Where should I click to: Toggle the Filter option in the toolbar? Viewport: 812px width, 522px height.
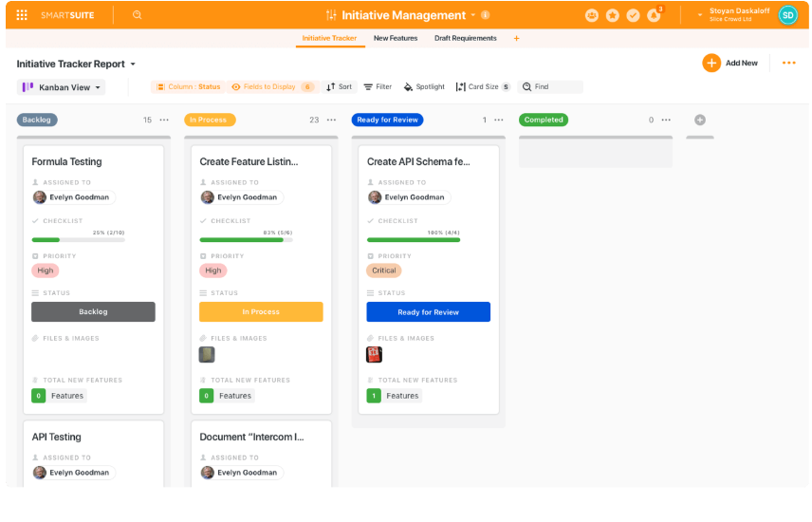[378, 86]
